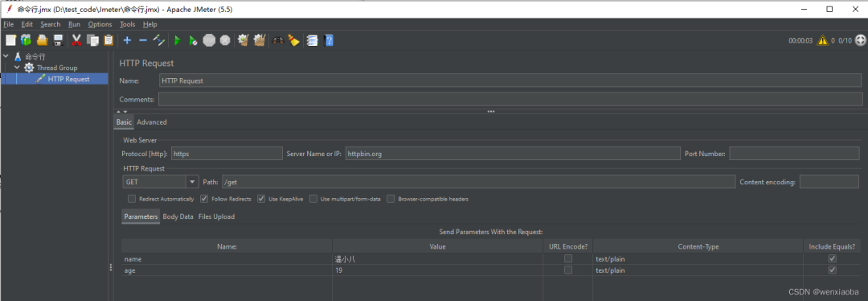The height and width of the screenshot is (301, 868).
Task: Enable Redirect Automatically checkbox
Action: pyautogui.click(x=132, y=199)
